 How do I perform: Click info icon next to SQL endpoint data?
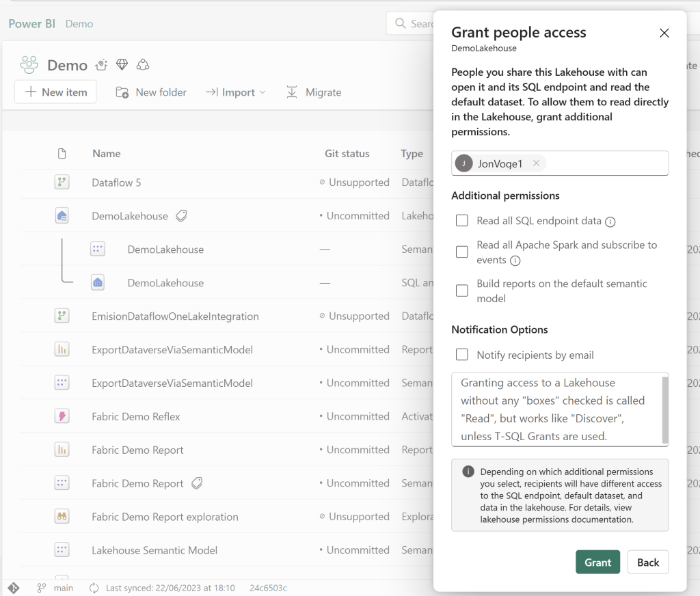[x=610, y=221]
